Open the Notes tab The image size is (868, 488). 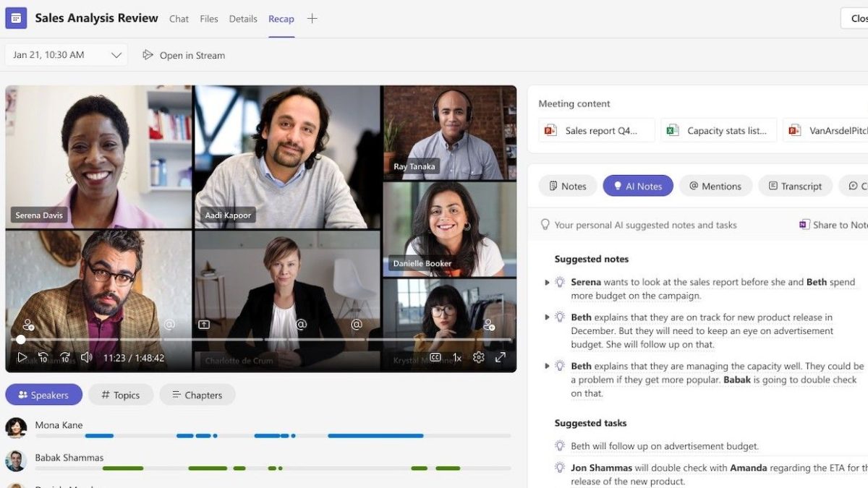568,186
